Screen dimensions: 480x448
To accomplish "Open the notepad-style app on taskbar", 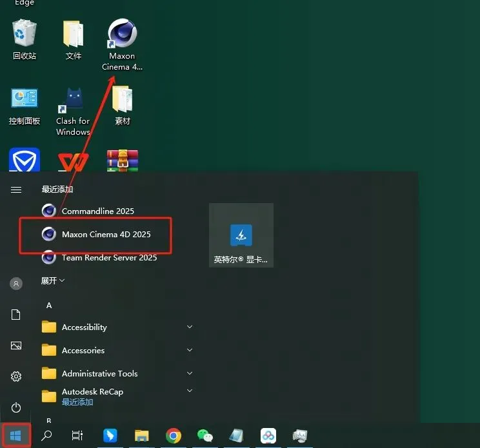I will coord(236,436).
